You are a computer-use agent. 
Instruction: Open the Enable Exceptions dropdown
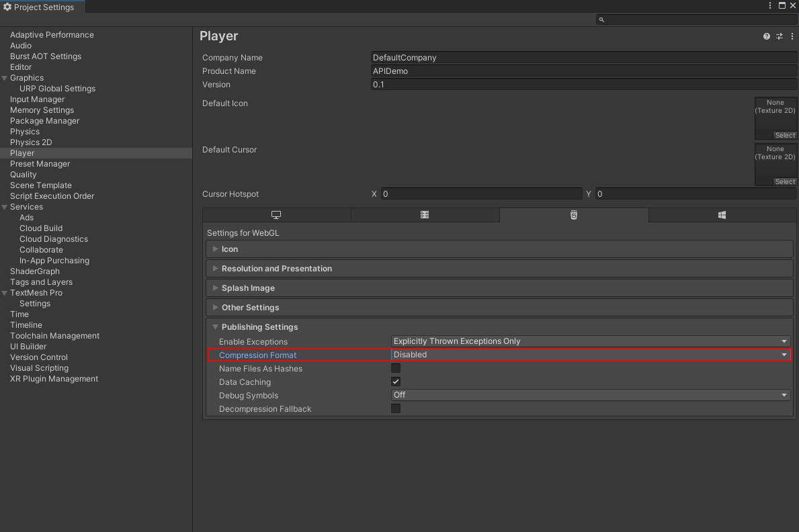tap(590, 341)
